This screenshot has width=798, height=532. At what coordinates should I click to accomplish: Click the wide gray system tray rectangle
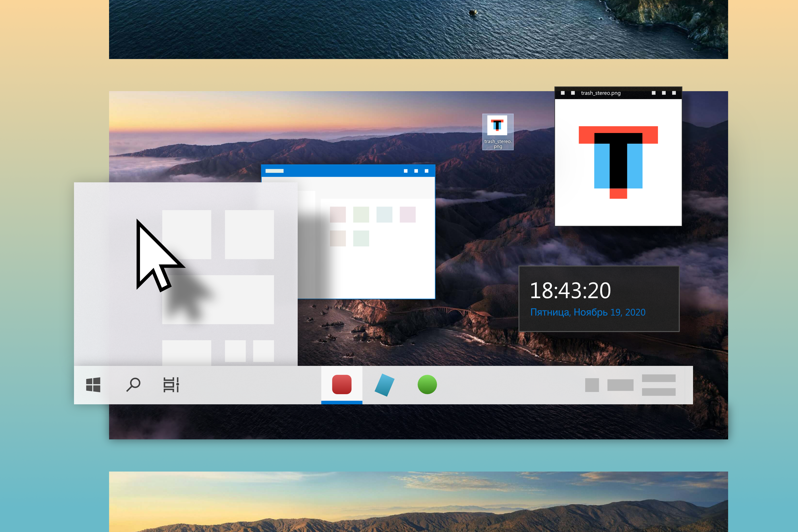point(620,385)
